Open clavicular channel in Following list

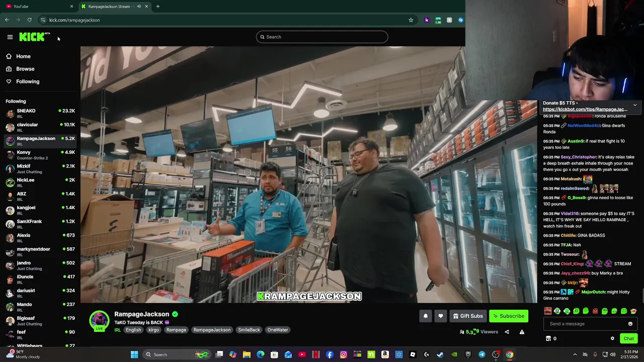[40, 127]
